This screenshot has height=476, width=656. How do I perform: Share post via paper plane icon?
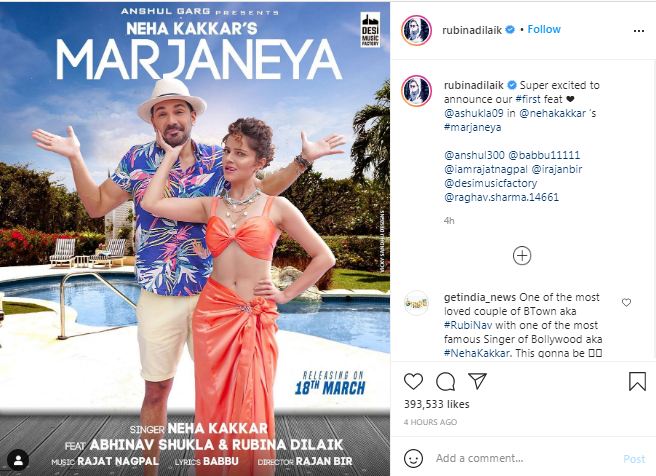click(477, 381)
